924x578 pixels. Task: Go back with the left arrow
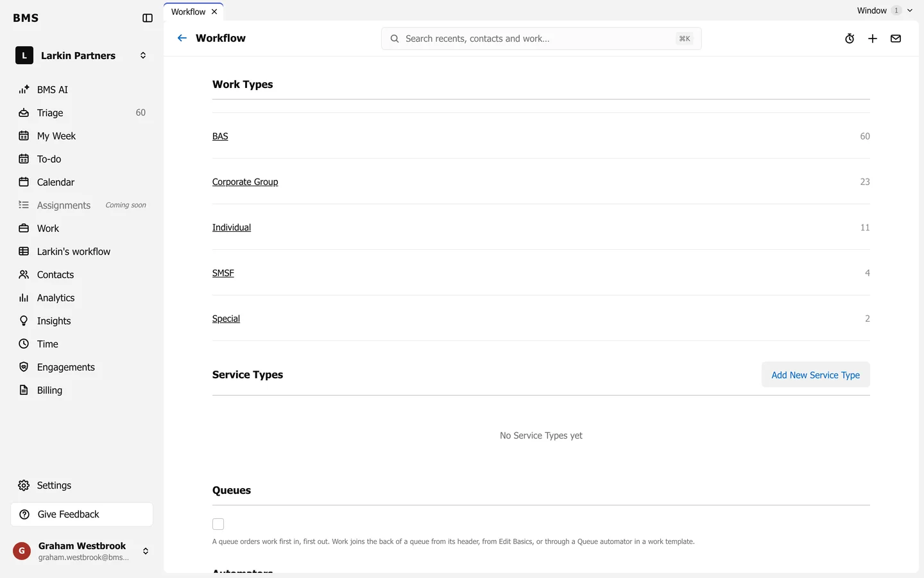coord(182,38)
